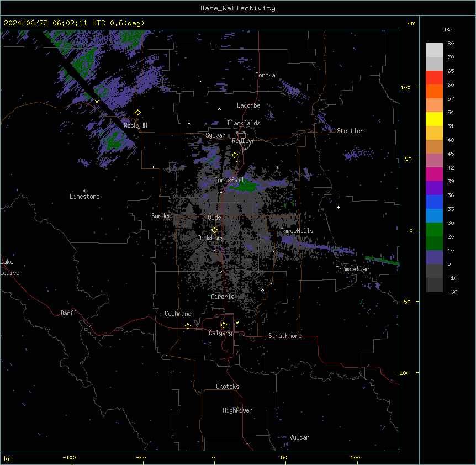The width and height of the screenshot is (476, 465).
Task: Click the 50 tick on right axis
Action: (408, 158)
